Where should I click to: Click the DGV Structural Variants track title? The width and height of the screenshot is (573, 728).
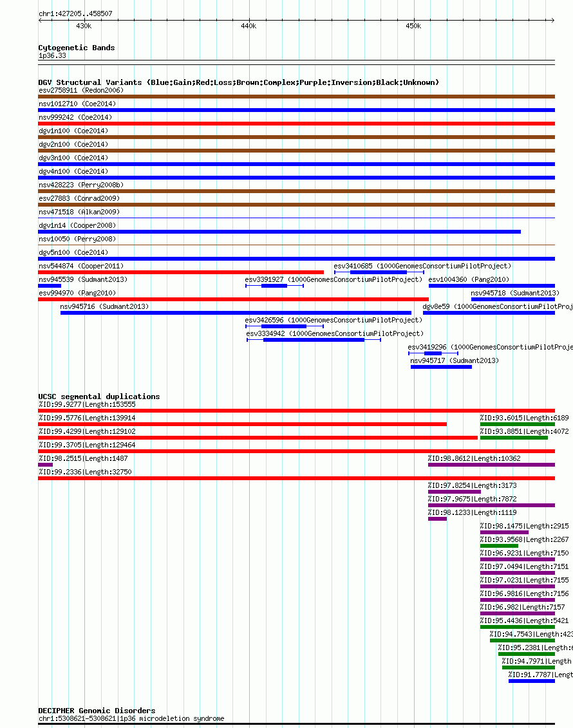tap(239, 82)
